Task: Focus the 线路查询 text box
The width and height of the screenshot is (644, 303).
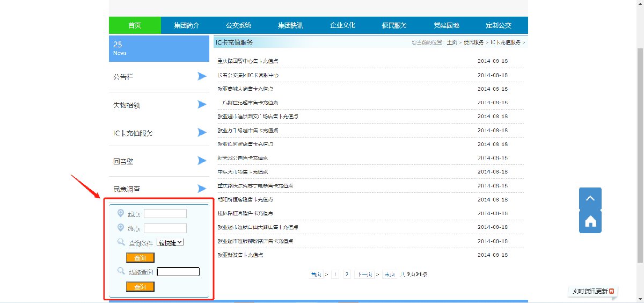Action: (x=178, y=272)
